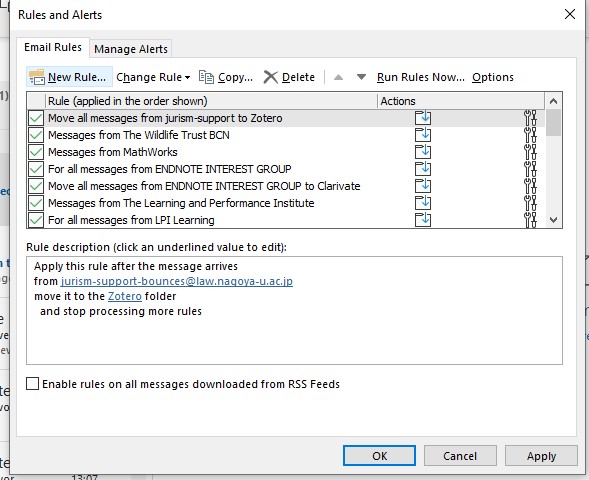This screenshot has width=589, height=480.
Task: Click move-to-folder icon for Learning and Performance Institute rule
Action: (x=423, y=203)
